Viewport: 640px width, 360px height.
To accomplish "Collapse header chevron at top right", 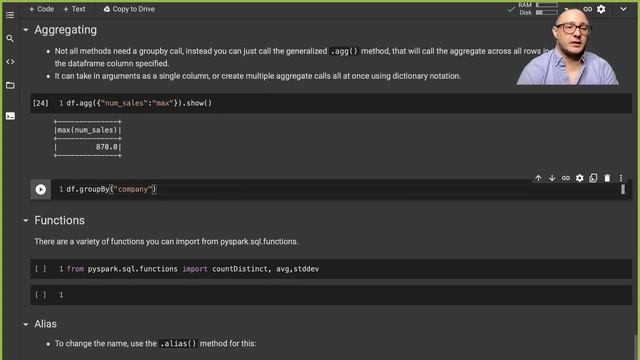I will pos(623,9).
